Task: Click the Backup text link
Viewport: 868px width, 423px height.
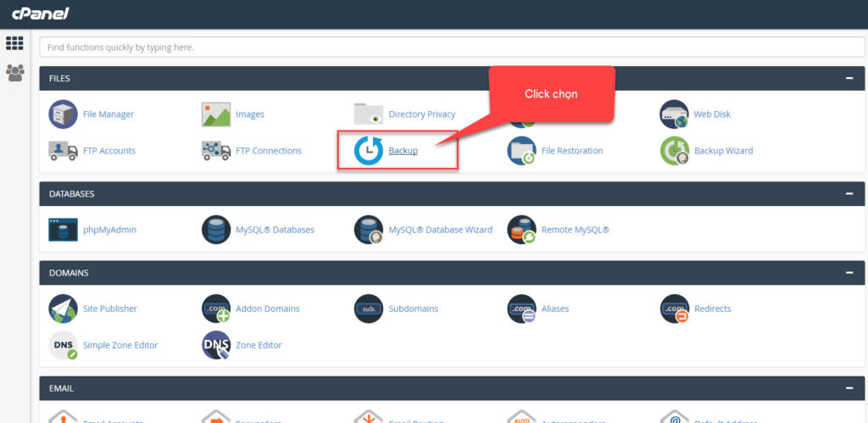Action: (403, 151)
